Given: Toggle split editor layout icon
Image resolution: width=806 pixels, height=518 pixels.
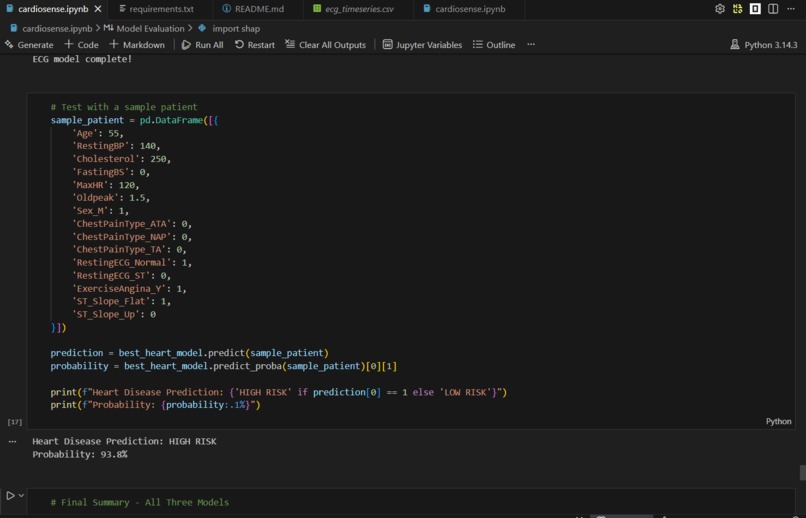Looking at the screenshot, I should (773, 9).
